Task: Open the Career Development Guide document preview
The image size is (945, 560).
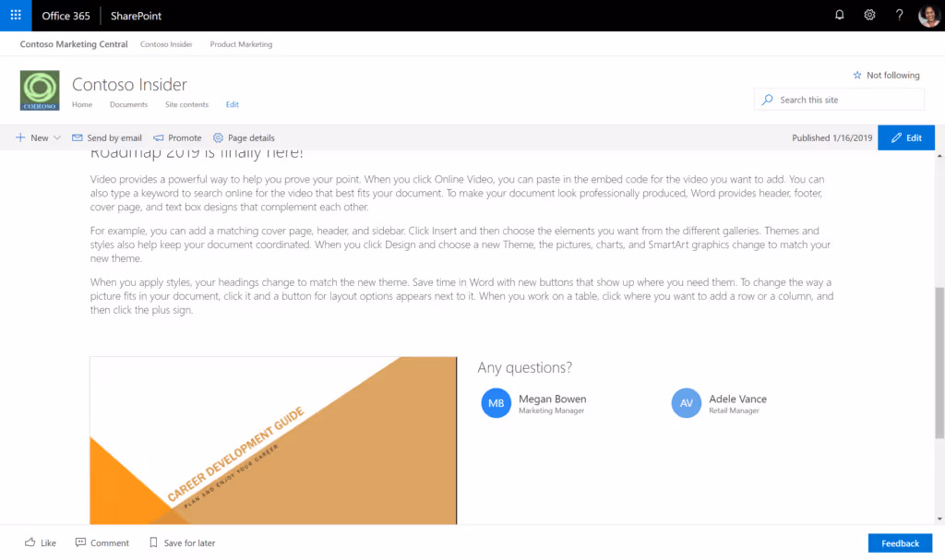Action: 273,440
